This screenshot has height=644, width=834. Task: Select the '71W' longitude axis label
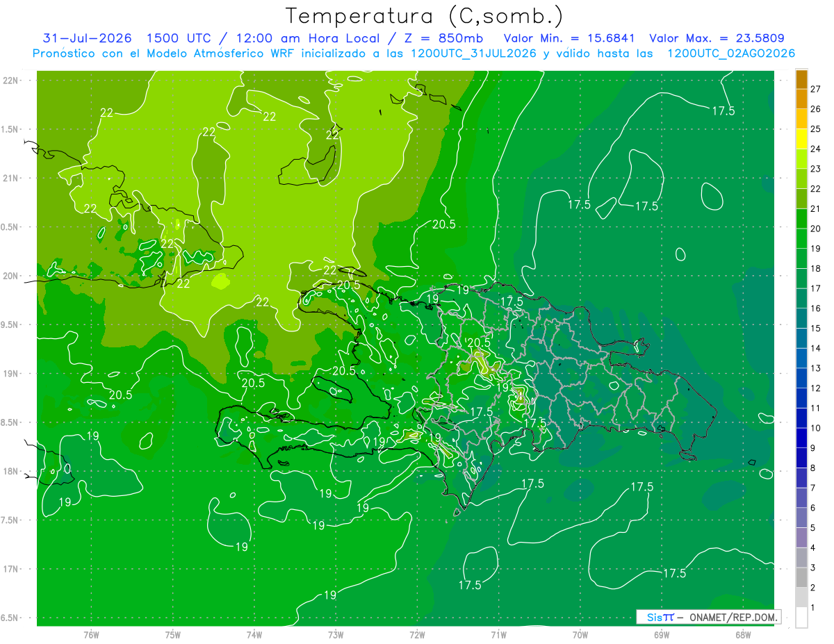coord(498,634)
